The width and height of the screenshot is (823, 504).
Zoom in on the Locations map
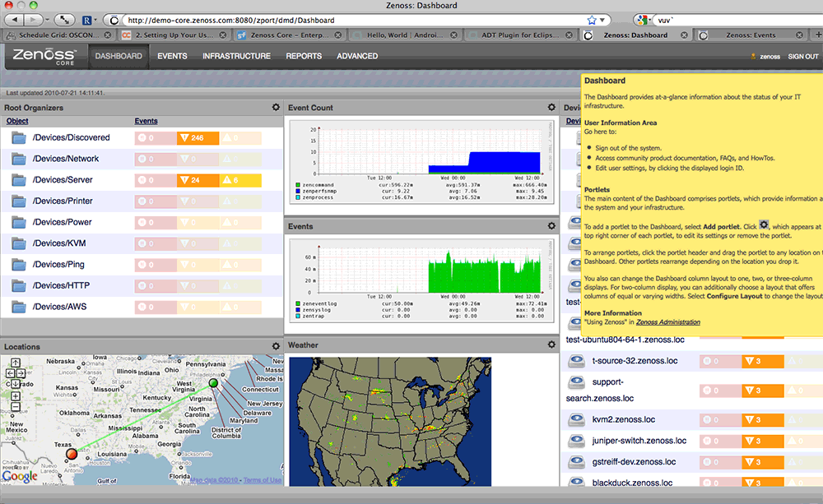15,396
